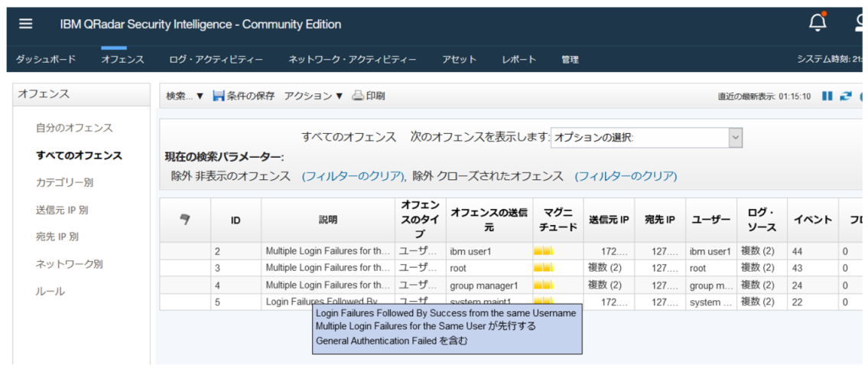Viewport: 868px width, 369px height.
Task: Click magnitude bar for offense ID 3
Action: [544, 268]
